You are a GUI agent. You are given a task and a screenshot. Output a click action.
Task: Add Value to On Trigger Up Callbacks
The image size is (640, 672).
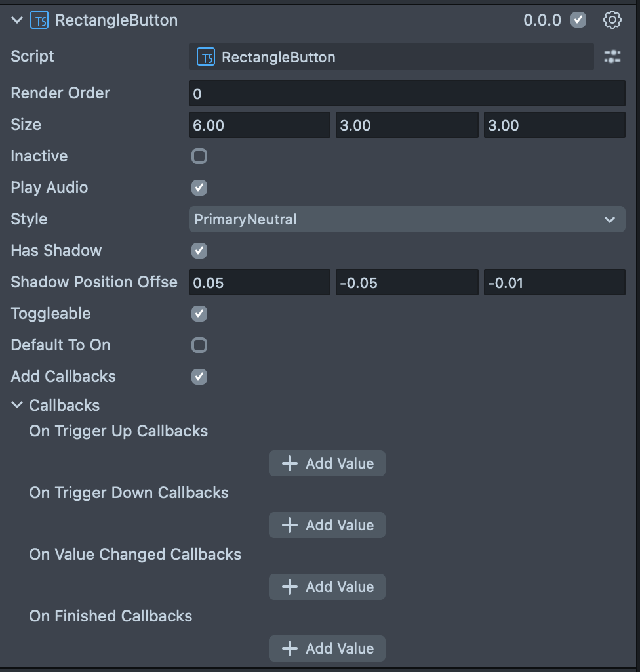coord(327,463)
